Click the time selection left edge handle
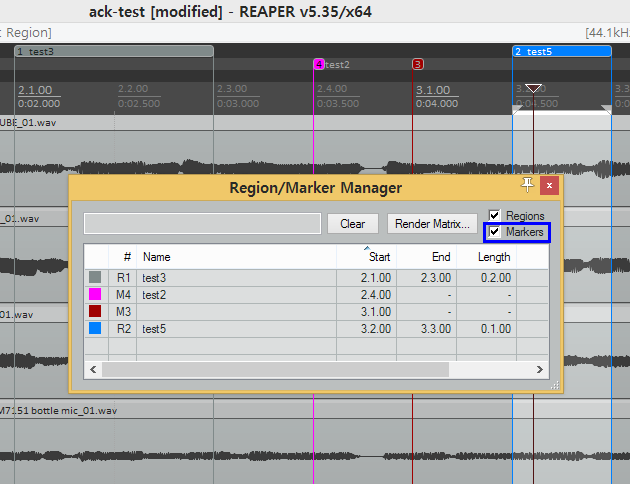630x484 pixels. point(517,109)
